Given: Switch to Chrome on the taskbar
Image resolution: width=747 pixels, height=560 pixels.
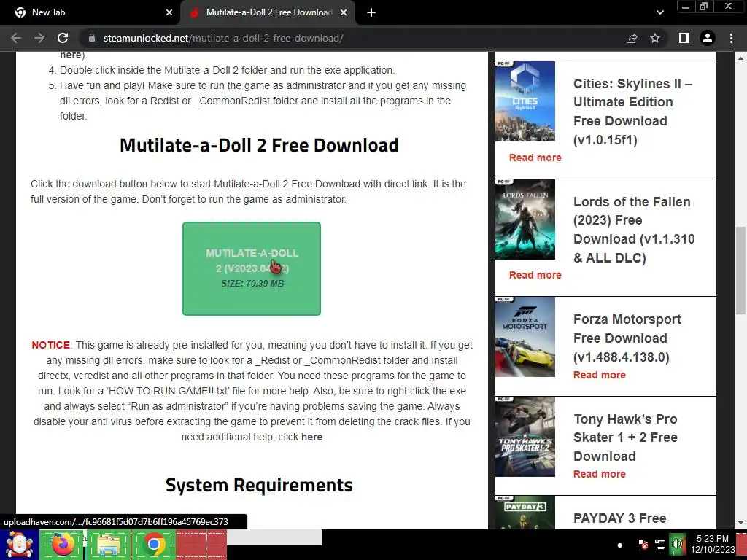Looking at the screenshot, I should coord(153,545).
